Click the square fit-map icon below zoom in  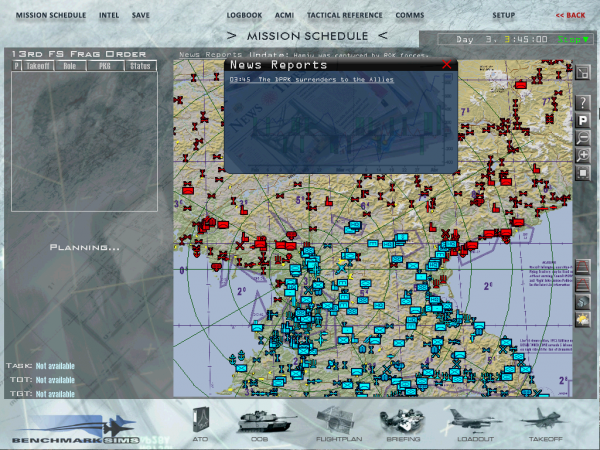point(583,173)
